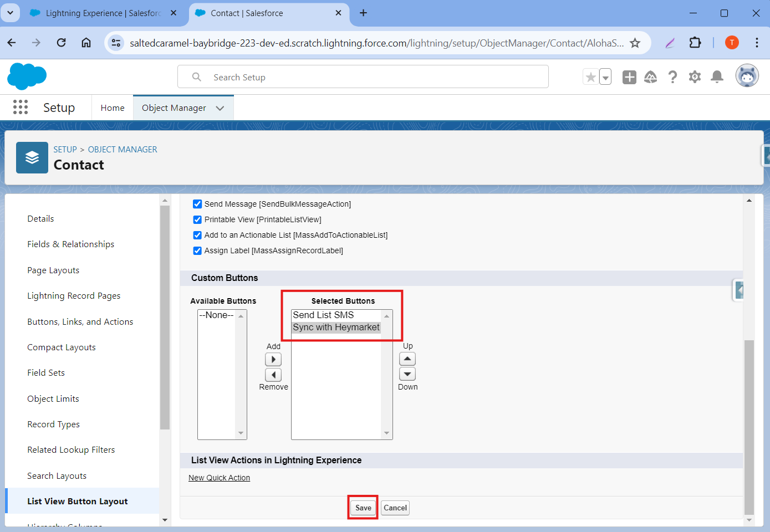Click the Contact object layers icon

coord(32,158)
